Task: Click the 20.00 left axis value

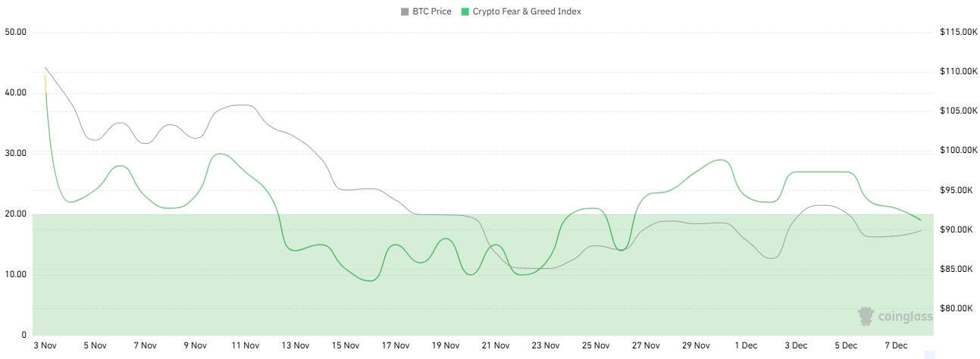Action: (x=16, y=214)
